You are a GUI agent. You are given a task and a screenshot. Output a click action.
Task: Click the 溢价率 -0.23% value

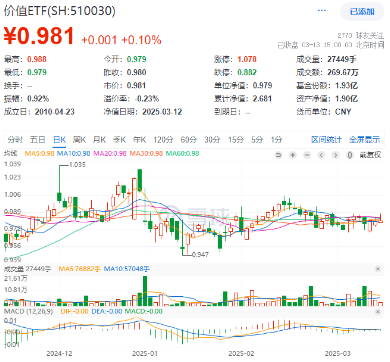click(147, 99)
